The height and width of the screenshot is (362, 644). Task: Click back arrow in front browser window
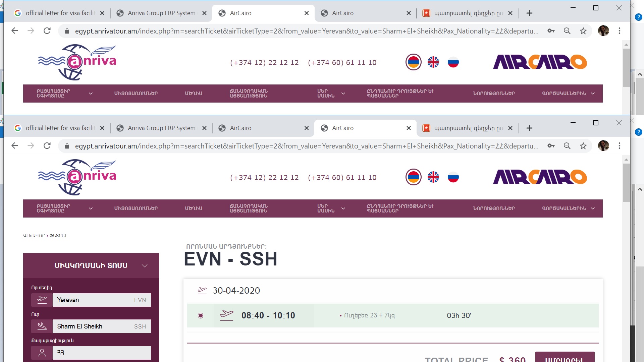15,146
